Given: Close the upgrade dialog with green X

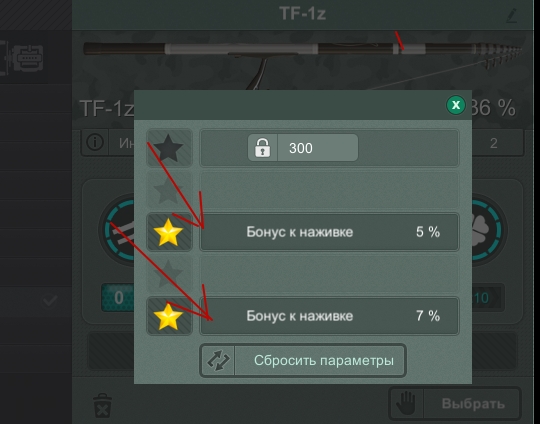Looking at the screenshot, I should (456, 105).
